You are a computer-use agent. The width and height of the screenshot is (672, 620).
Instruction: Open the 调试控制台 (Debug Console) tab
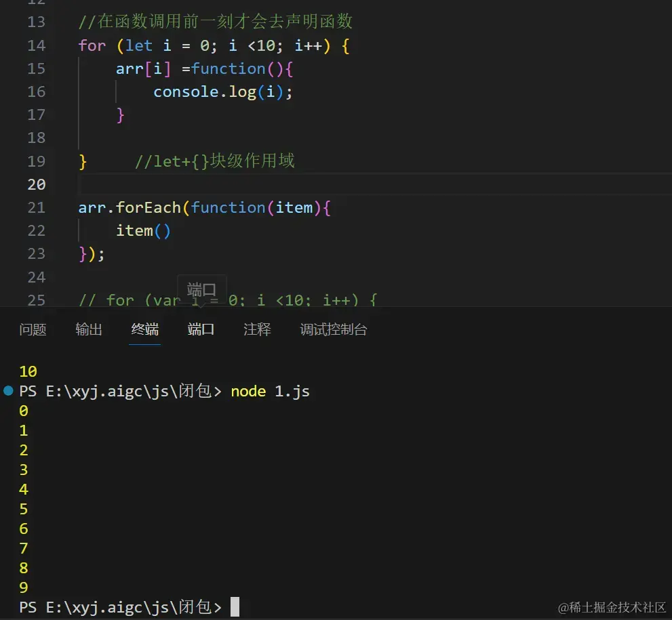tap(334, 329)
